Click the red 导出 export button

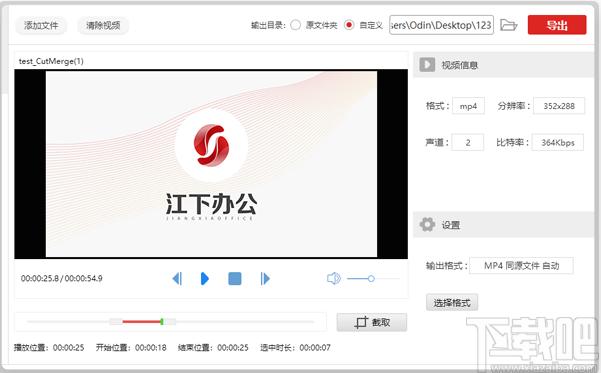557,25
